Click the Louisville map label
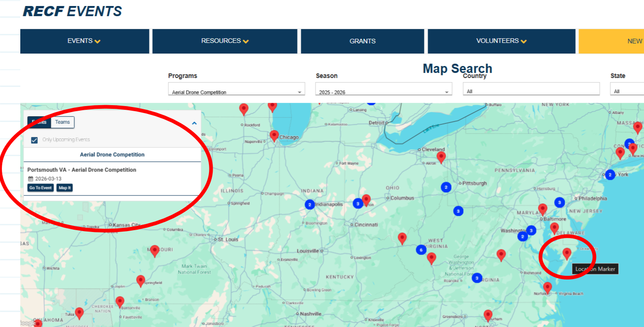 307,251
